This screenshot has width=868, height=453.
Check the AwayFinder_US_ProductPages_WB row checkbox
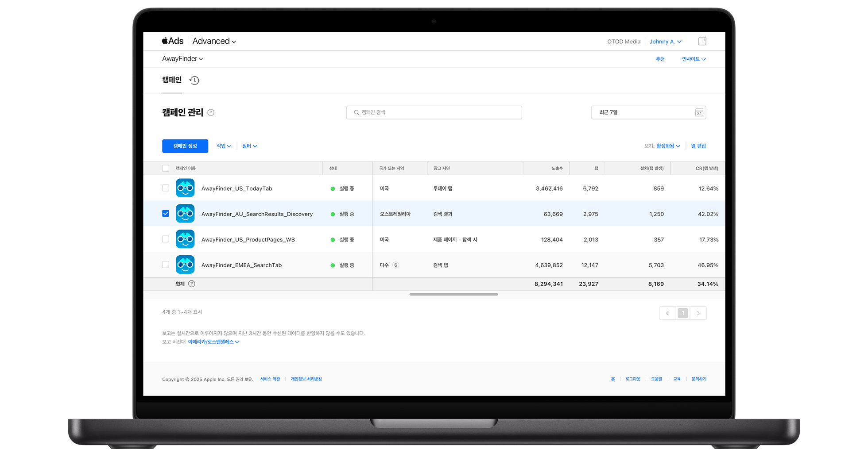pyautogui.click(x=166, y=239)
